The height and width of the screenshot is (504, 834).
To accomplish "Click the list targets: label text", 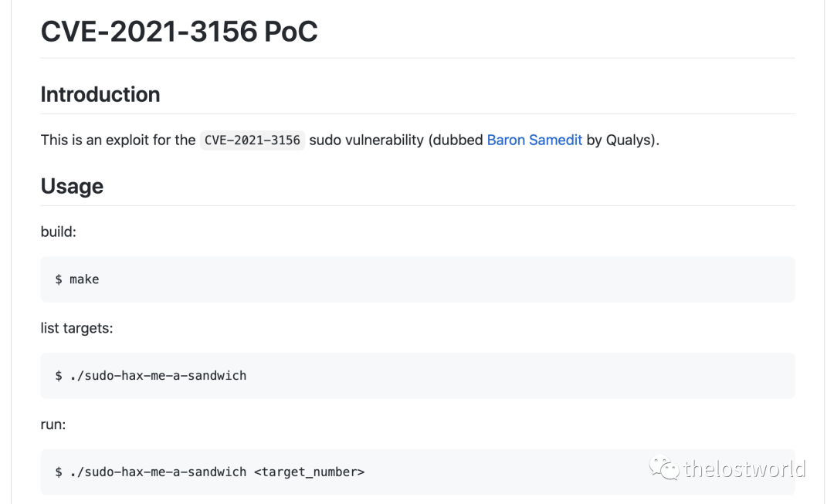I will [x=76, y=328].
